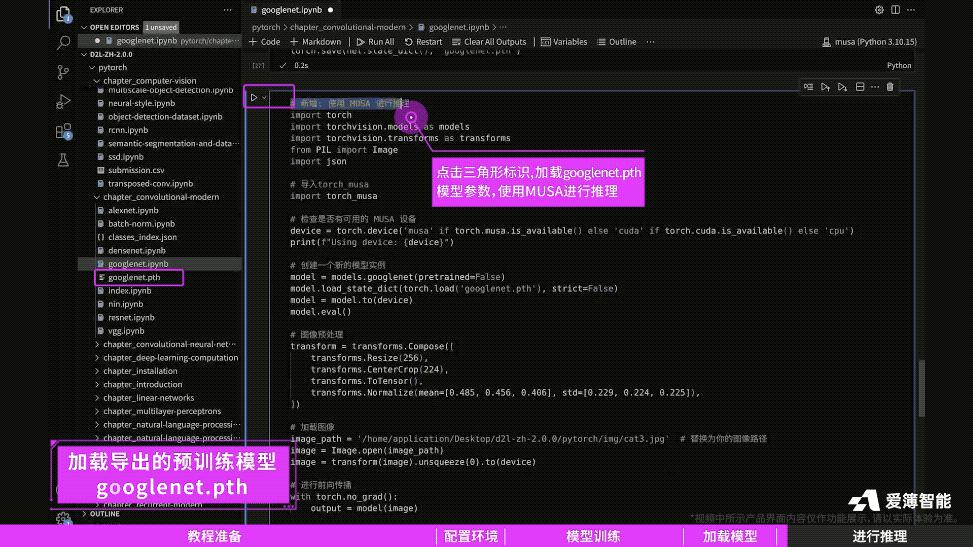The image size is (973, 547).
Task: Collapse chapter_convolutional-modern folder
Action: [97, 197]
